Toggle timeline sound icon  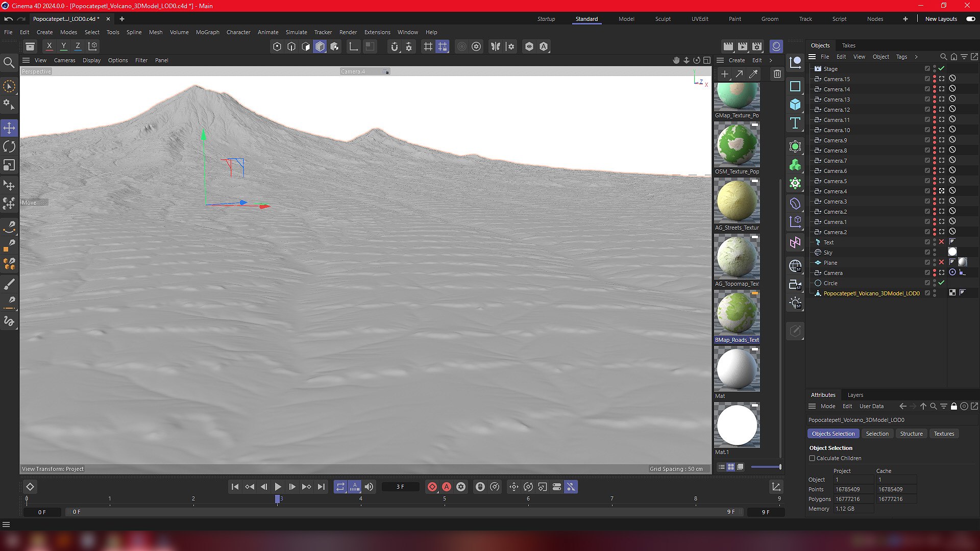tap(369, 487)
